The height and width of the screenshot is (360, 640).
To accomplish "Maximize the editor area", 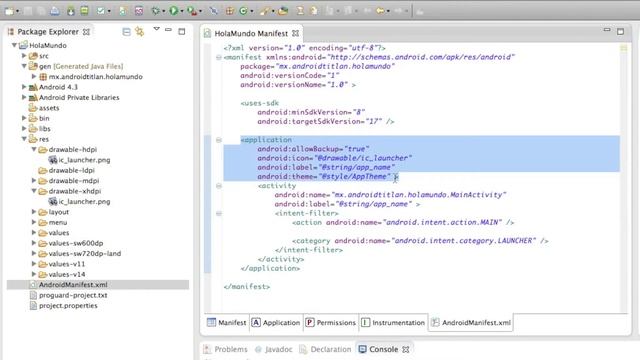I will click(620, 31).
